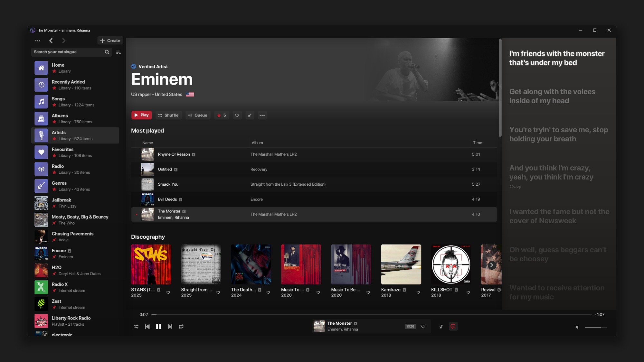Skip to the next track
The height and width of the screenshot is (362, 644).
click(x=170, y=326)
